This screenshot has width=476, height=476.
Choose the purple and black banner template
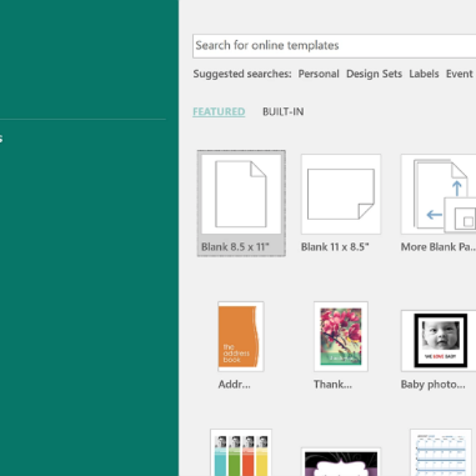point(340,462)
